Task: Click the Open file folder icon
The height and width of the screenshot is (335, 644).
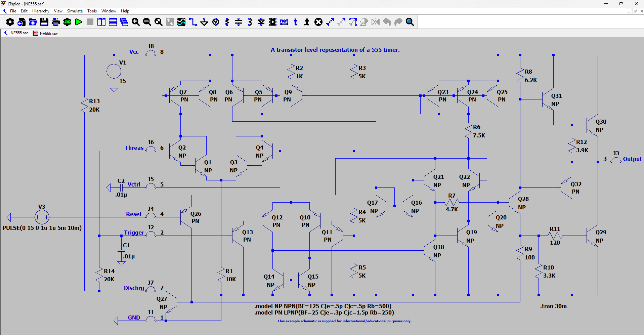Action: point(33,22)
